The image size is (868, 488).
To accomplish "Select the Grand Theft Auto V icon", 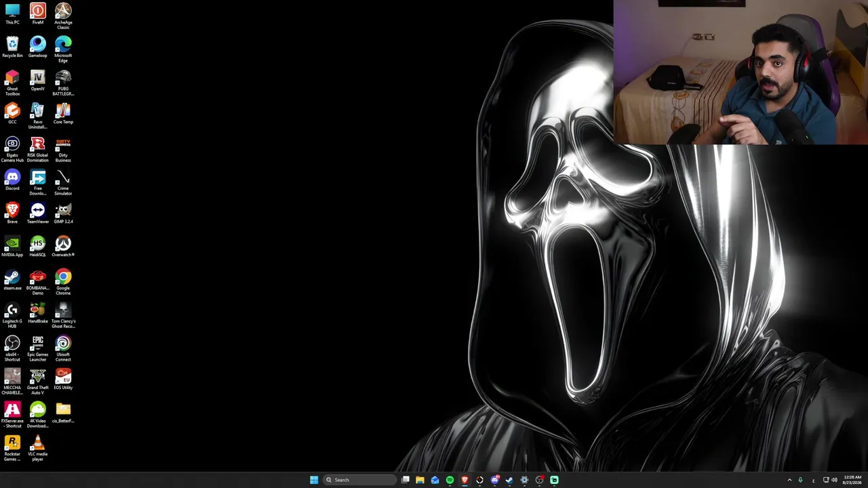I will pyautogui.click(x=37, y=382).
